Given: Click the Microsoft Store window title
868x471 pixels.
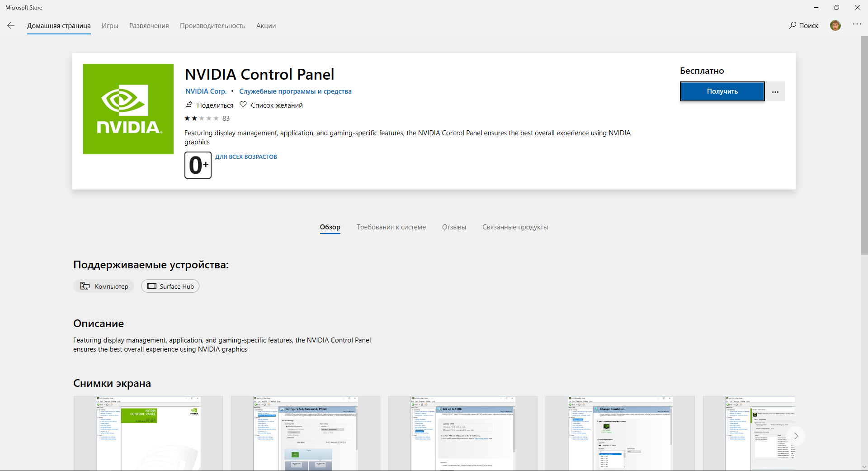Looking at the screenshot, I should pos(24,8).
